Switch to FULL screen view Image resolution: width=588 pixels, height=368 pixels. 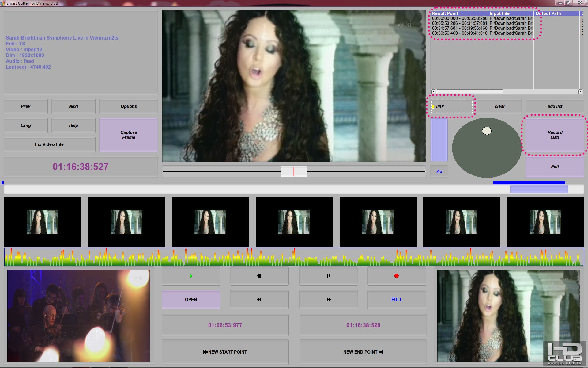[397, 300]
